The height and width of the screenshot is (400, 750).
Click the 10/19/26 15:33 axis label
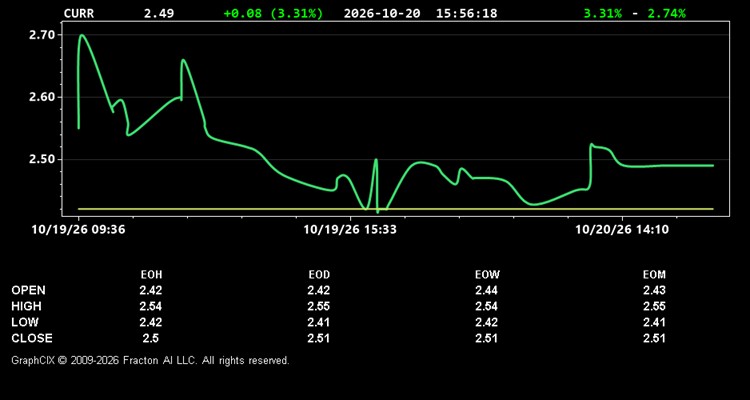[350, 230]
